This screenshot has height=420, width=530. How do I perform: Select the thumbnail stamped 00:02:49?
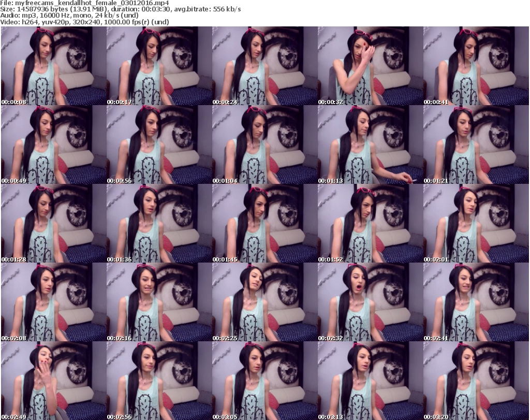(x=53, y=381)
